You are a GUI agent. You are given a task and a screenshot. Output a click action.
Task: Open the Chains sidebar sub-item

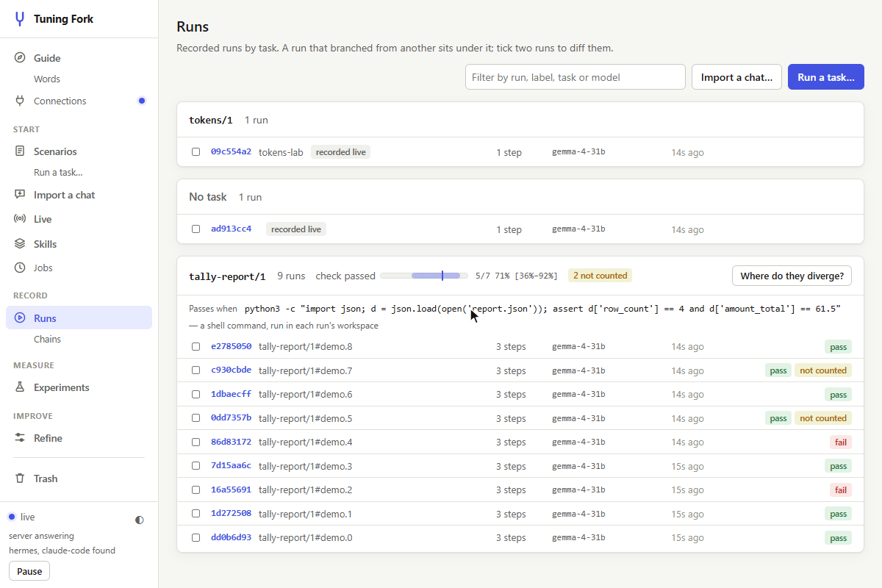tap(47, 339)
